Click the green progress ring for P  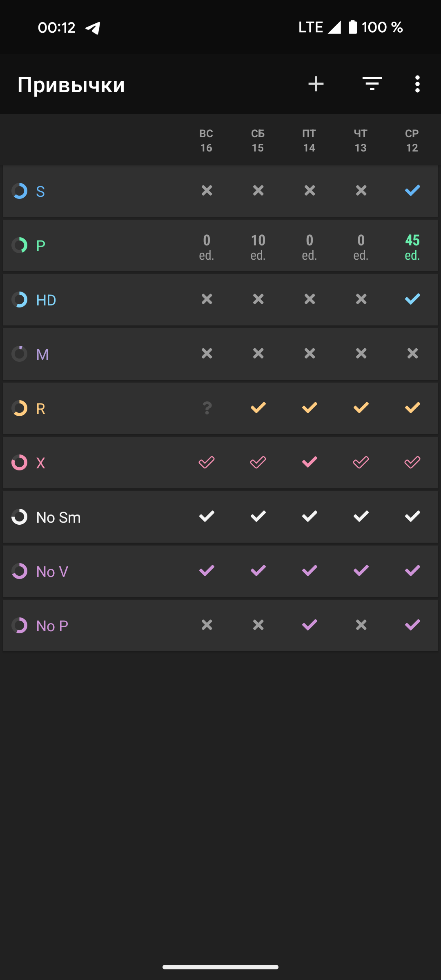20,245
